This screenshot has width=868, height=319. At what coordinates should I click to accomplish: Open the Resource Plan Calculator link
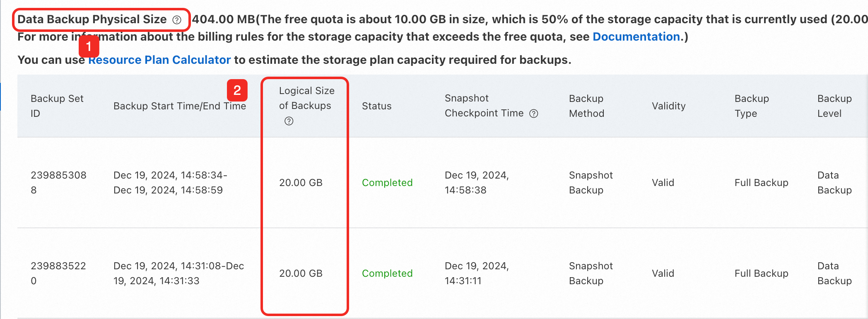coord(160,60)
